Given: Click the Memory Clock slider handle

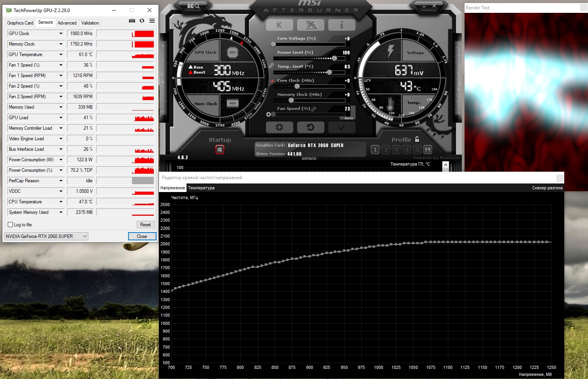Looking at the screenshot, I should pyautogui.click(x=291, y=100).
